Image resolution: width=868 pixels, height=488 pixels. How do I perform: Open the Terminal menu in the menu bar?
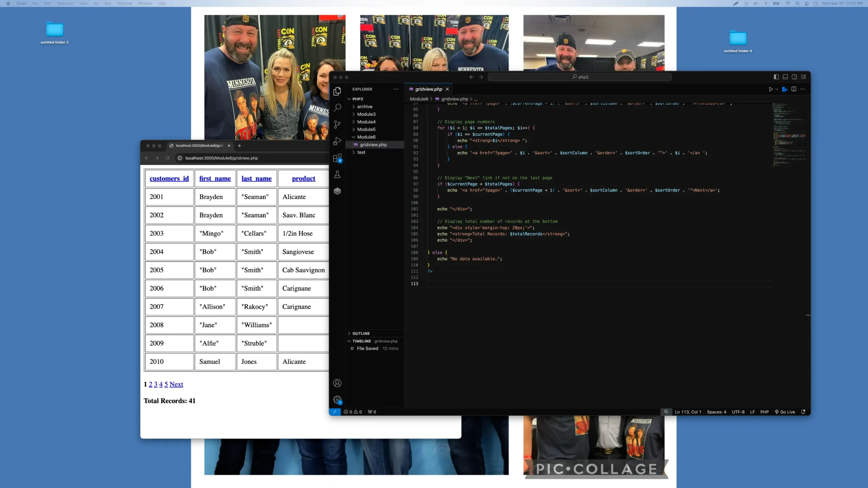[x=124, y=3]
